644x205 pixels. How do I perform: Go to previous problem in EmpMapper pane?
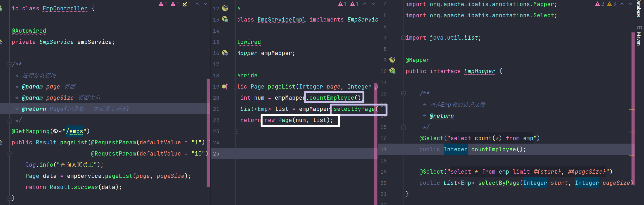click(622, 4)
